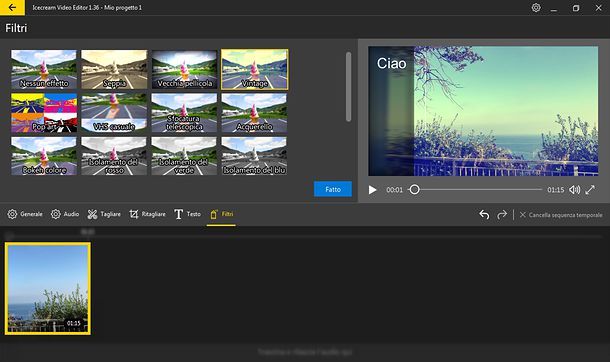The width and height of the screenshot is (610, 362).
Task: Maximize the Icecream Video Editor window
Action: coord(576,8)
